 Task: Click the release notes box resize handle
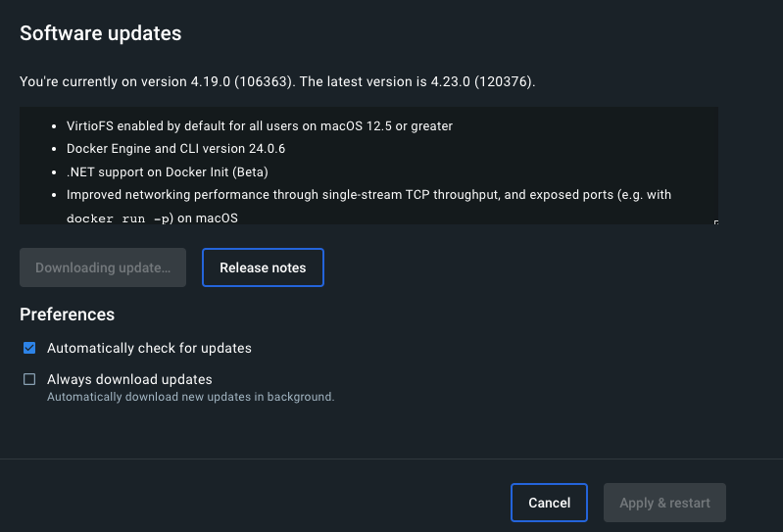tap(715, 222)
